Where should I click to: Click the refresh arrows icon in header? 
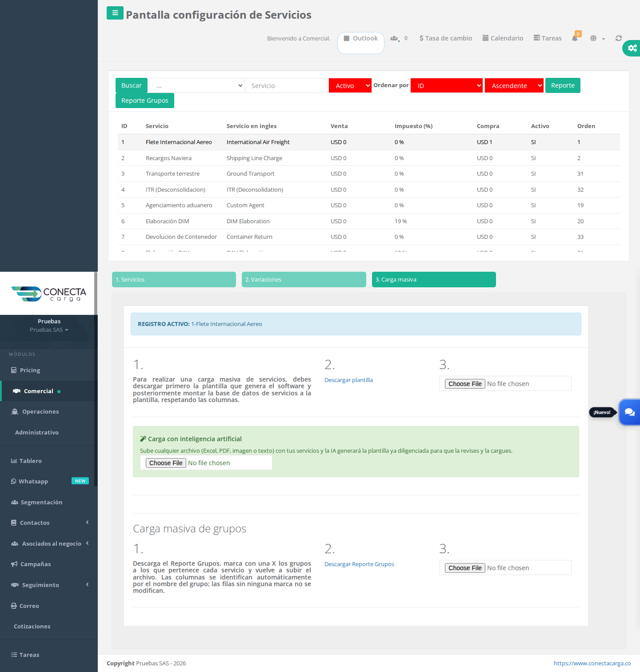pos(618,38)
